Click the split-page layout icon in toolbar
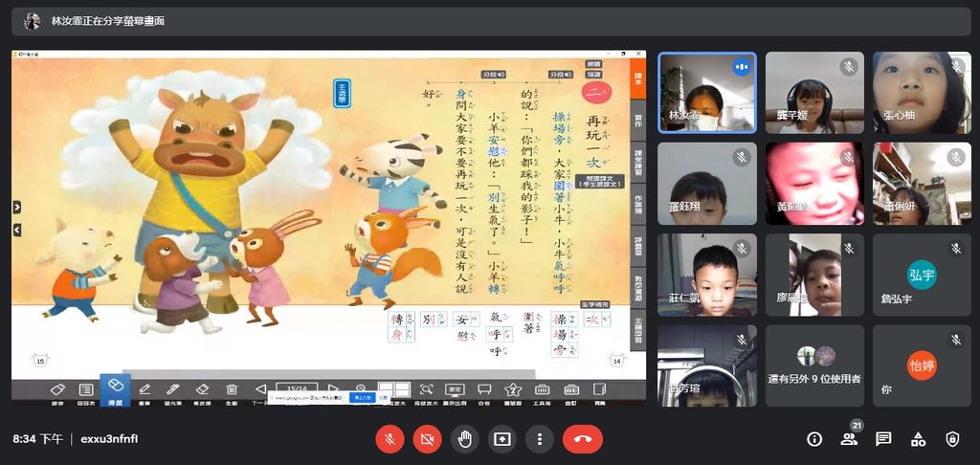 point(394,389)
